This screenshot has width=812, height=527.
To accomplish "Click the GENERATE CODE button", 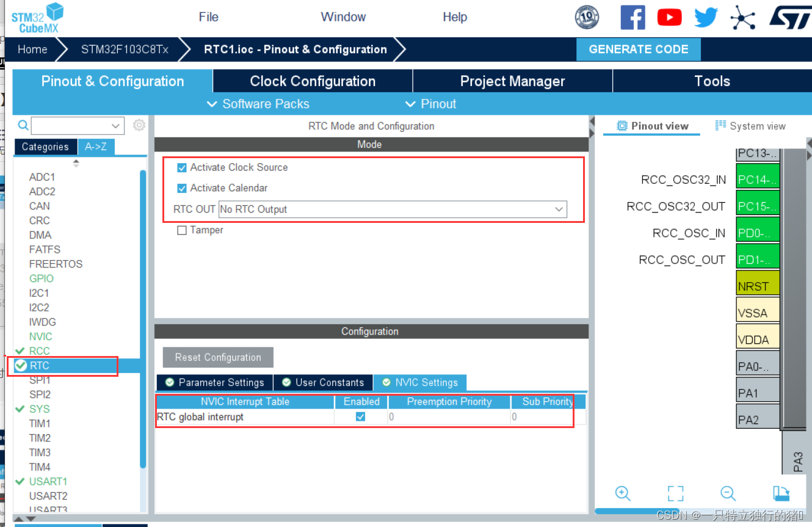I will (638, 49).
